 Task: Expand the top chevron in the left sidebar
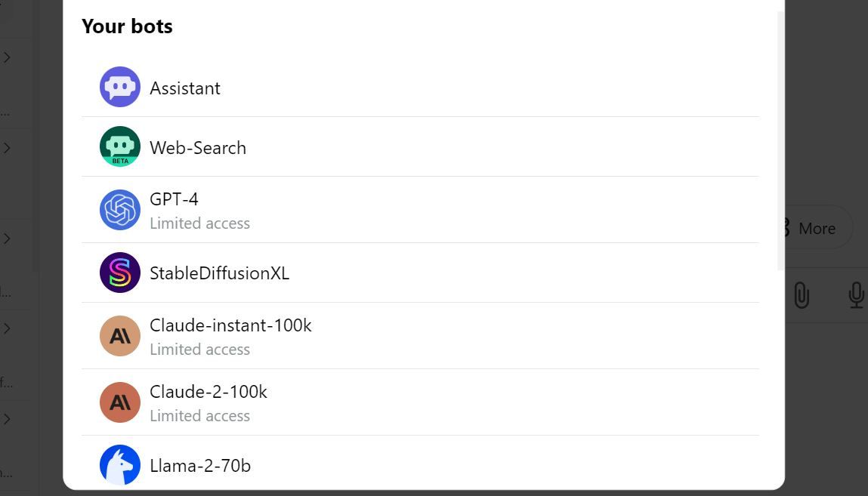click(x=8, y=57)
